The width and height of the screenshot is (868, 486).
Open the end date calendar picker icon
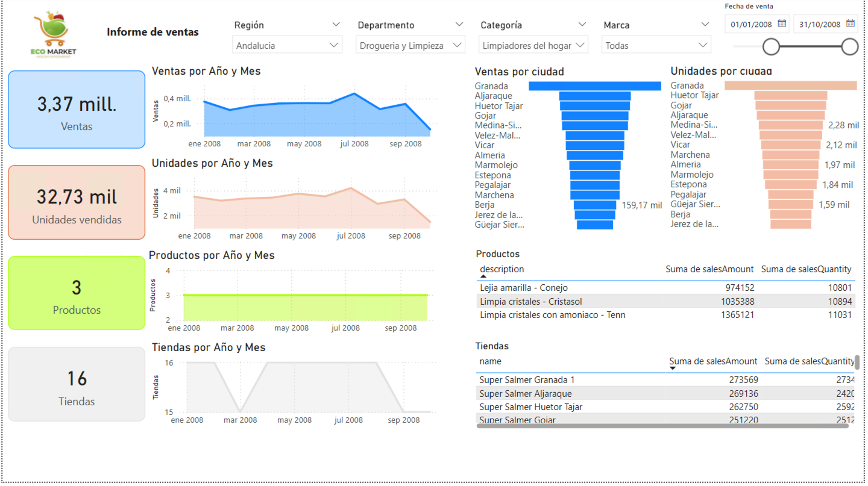(x=851, y=24)
